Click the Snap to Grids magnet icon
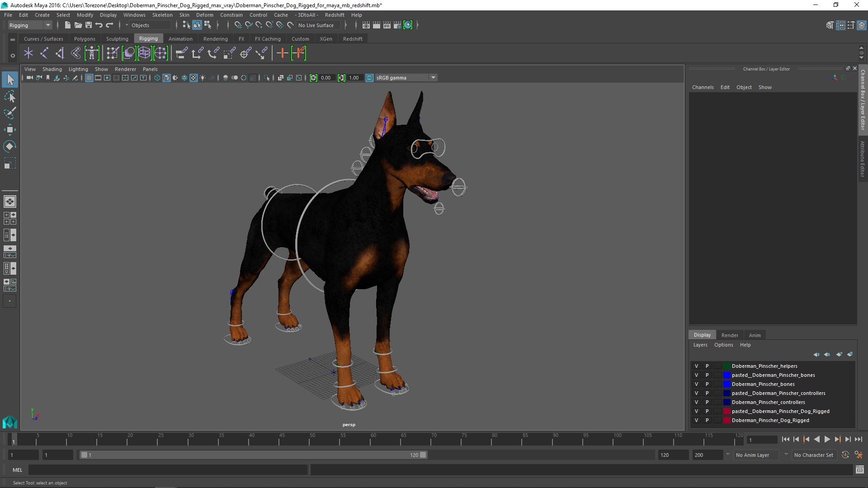 tap(238, 25)
